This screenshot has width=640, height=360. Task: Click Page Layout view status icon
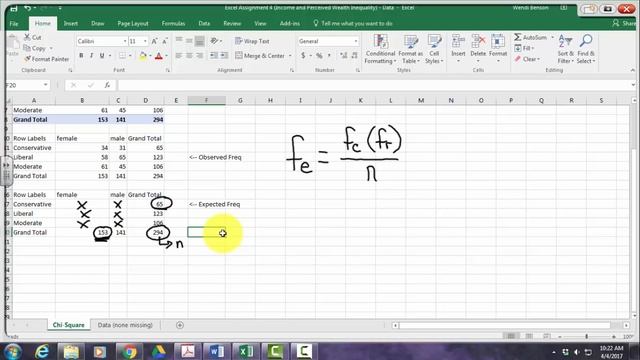(x=529, y=336)
